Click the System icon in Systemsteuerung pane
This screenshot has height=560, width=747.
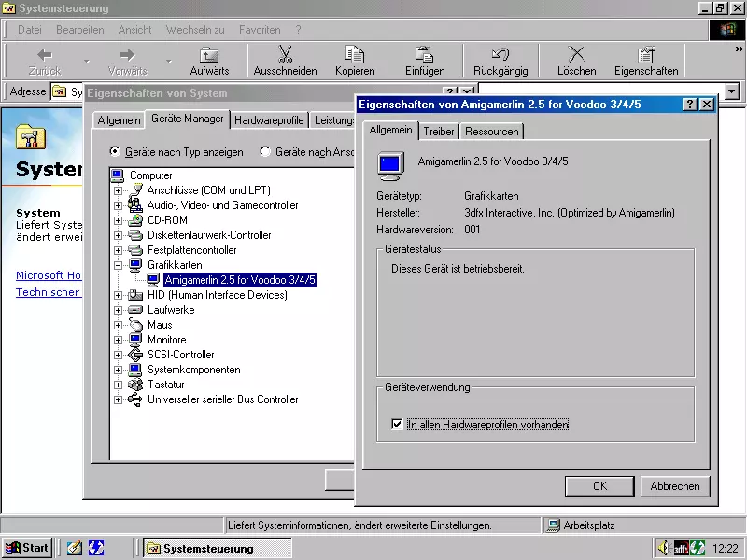(x=31, y=137)
